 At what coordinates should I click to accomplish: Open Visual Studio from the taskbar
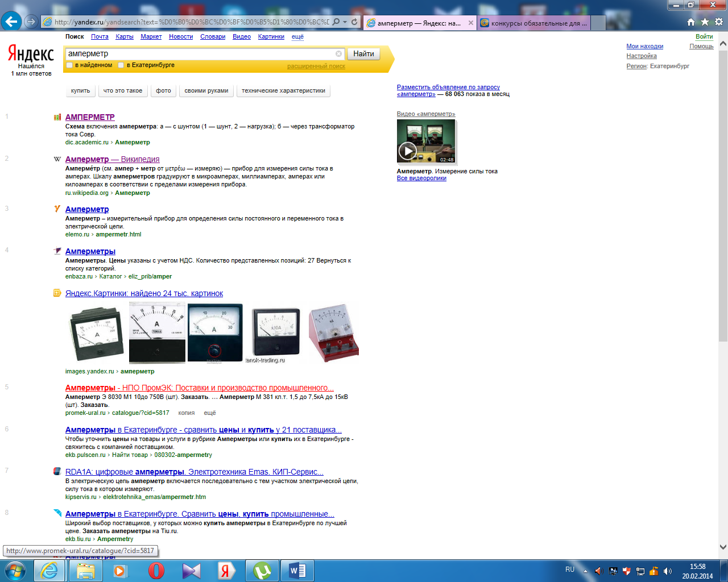click(x=191, y=570)
